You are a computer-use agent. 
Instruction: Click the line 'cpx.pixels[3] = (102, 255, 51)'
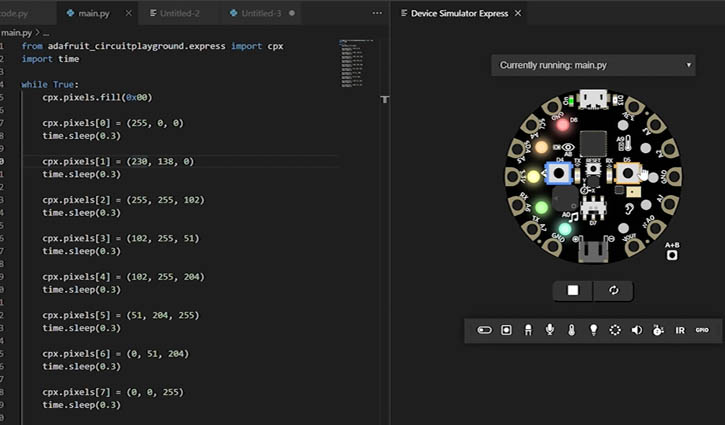point(121,238)
